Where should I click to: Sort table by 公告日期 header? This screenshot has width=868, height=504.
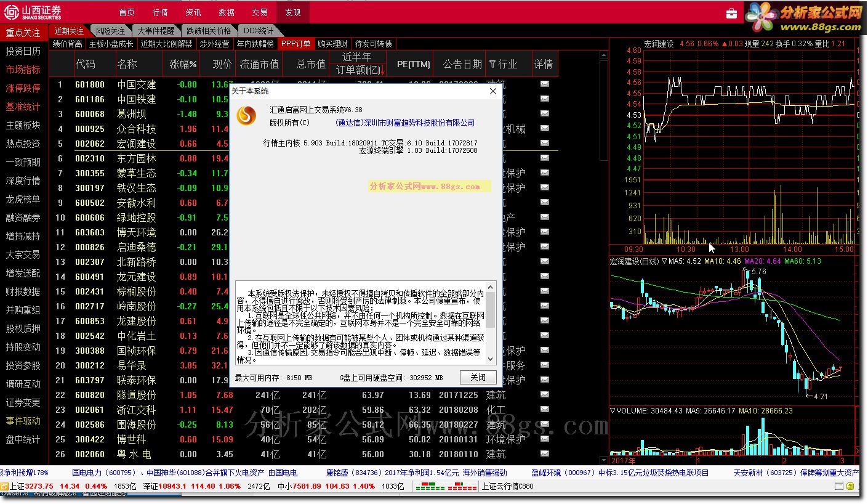(462, 64)
